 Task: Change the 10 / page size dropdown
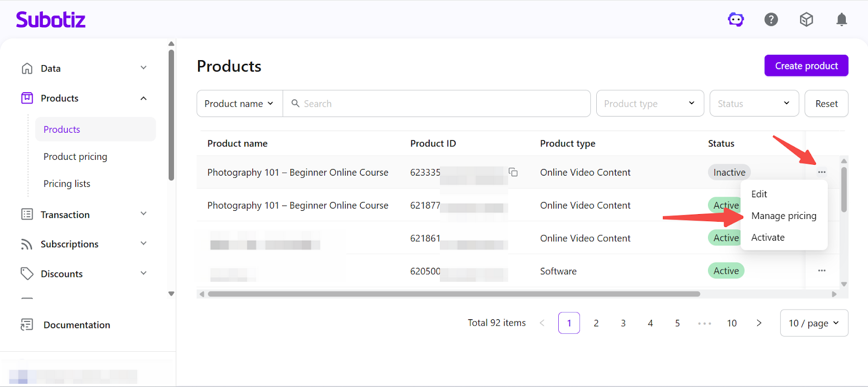pos(814,323)
